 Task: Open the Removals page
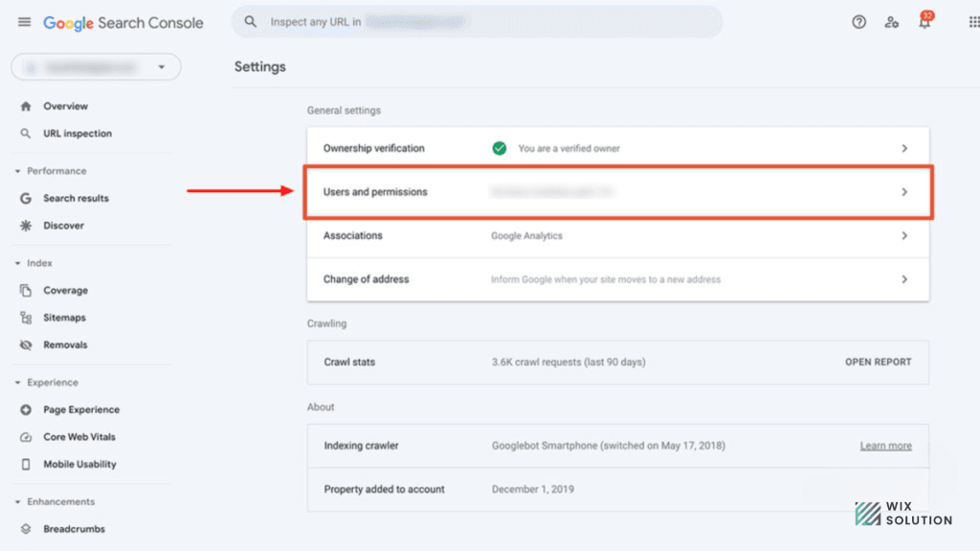coord(65,344)
